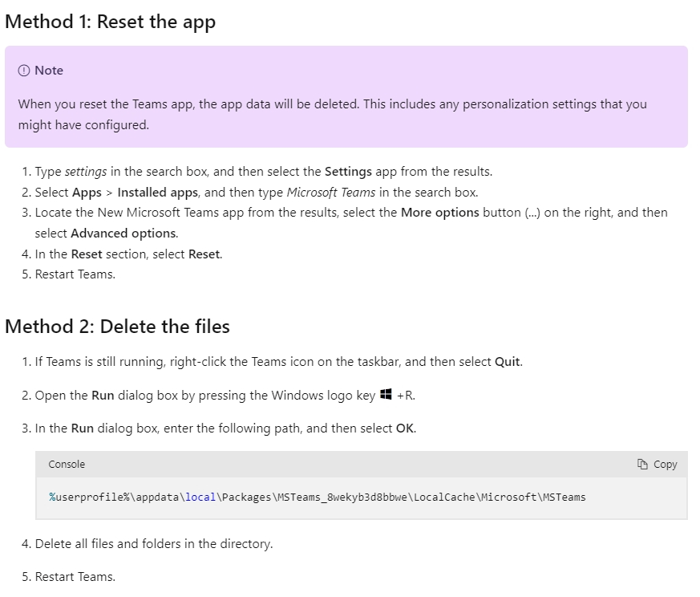Click the bold 'OK' word in step three

(405, 428)
